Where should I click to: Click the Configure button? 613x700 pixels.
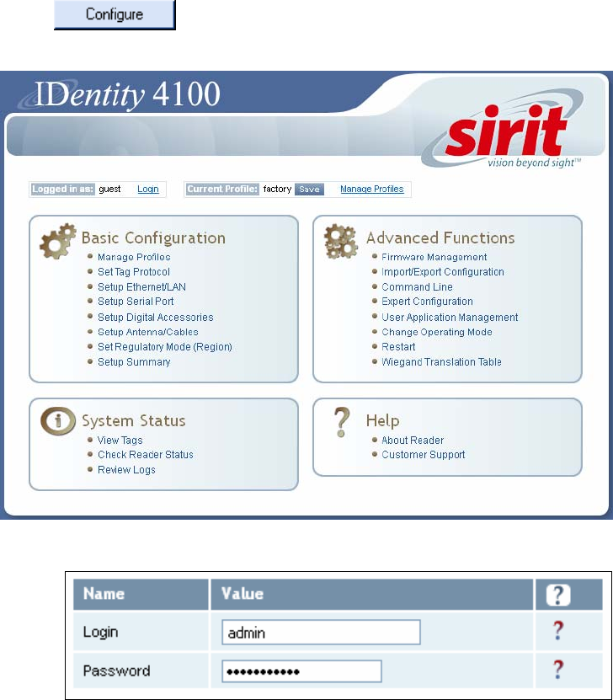click(115, 14)
